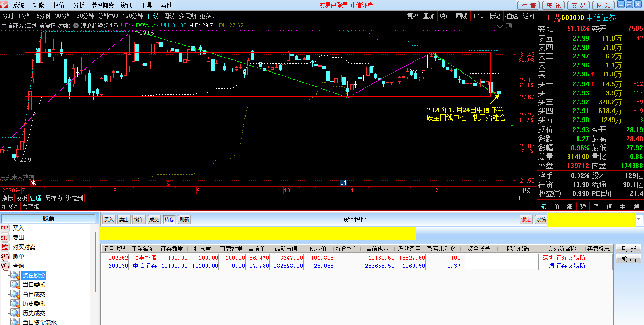
Task: Expand the 扩展∧ panel
Action: click(10, 207)
